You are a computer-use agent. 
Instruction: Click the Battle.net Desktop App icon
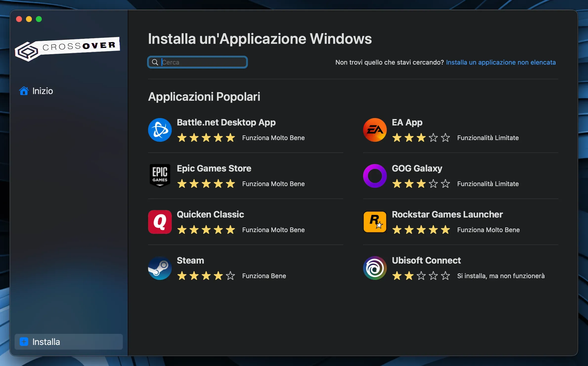[x=160, y=130]
